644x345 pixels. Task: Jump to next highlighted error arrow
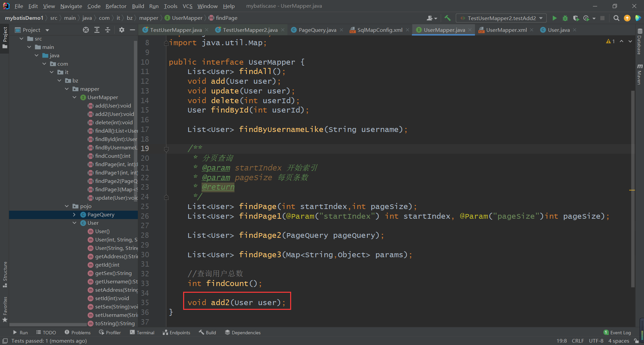tap(630, 41)
